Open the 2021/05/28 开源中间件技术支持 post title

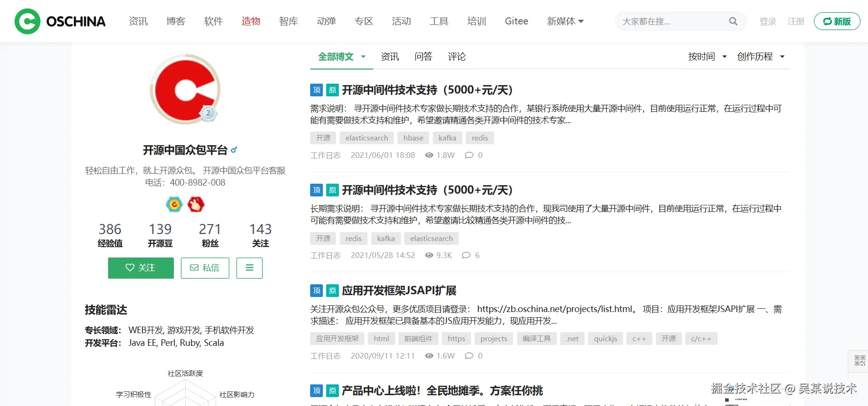(x=427, y=190)
